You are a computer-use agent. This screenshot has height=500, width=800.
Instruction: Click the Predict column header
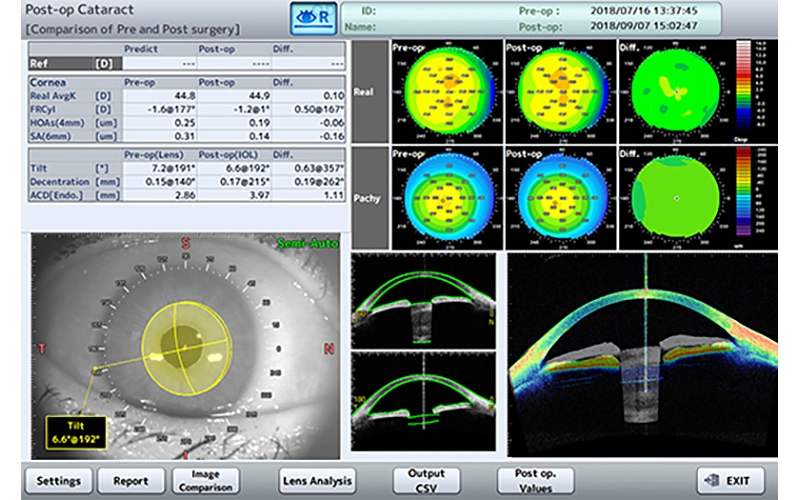point(141,49)
